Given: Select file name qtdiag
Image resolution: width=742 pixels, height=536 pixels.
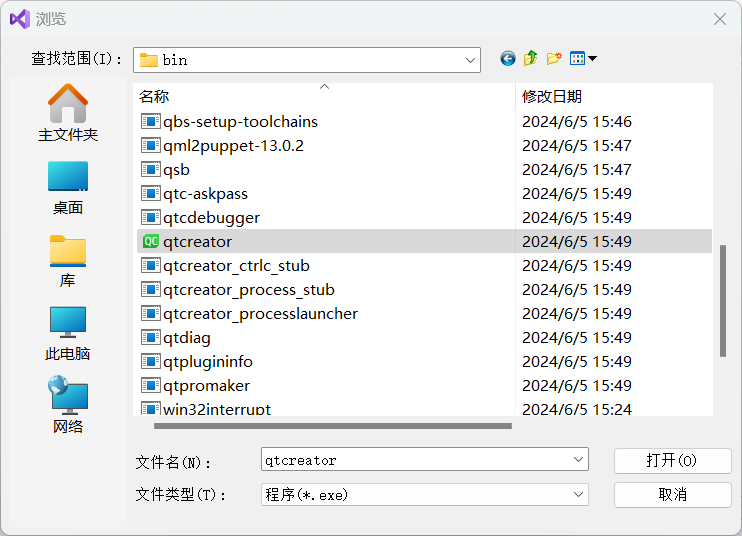Looking at the screenshot, I should [186, 338].
